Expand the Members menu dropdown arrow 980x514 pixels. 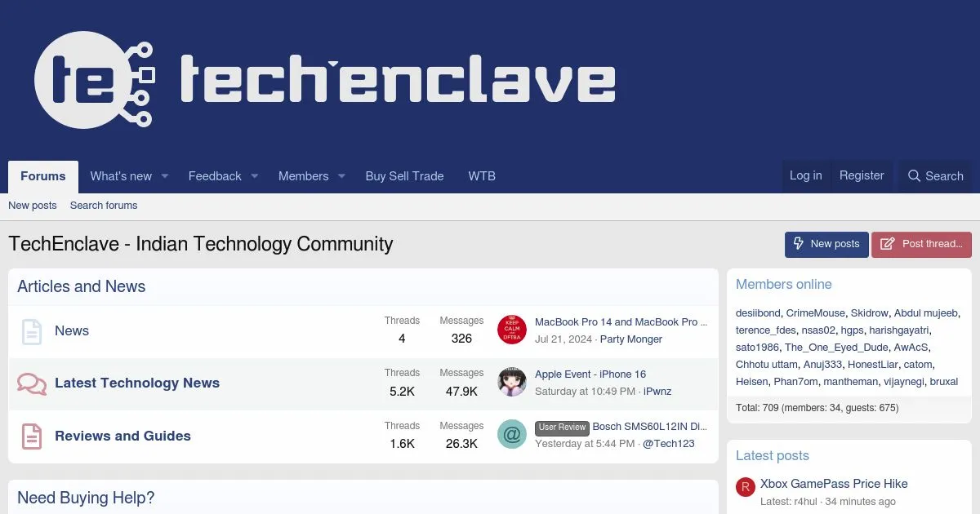pyautogui.click(x=341, y=176)
